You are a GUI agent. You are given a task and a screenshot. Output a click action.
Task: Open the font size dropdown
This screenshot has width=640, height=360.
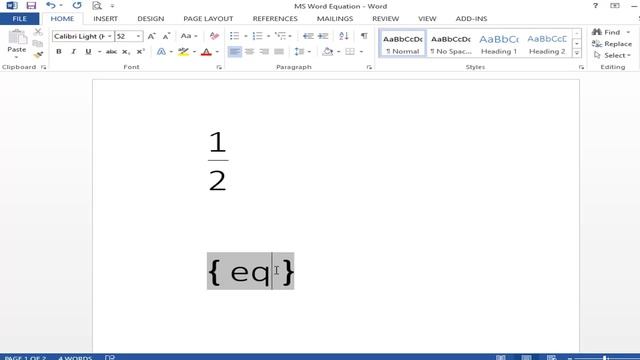click(138, 36)
